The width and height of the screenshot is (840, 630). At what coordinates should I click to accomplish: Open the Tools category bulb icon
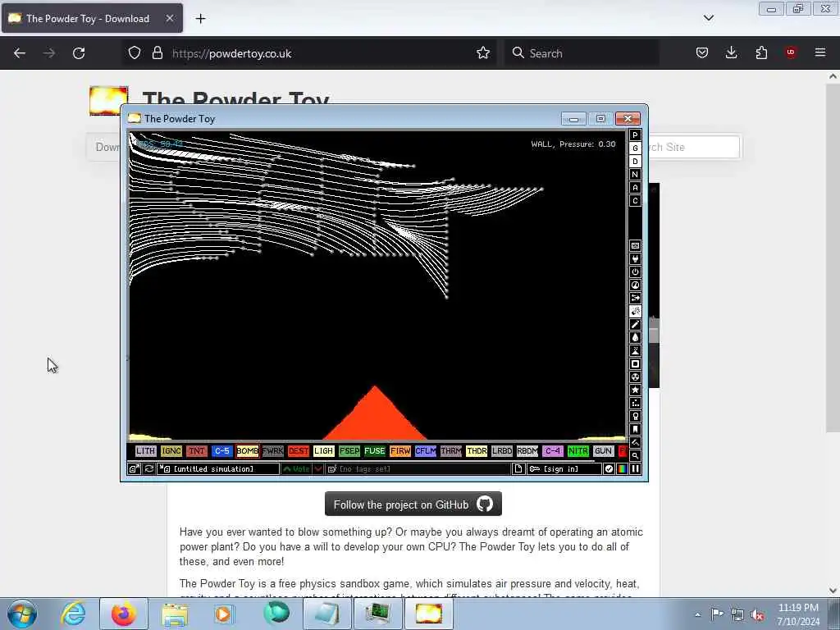tap(635, 416)
